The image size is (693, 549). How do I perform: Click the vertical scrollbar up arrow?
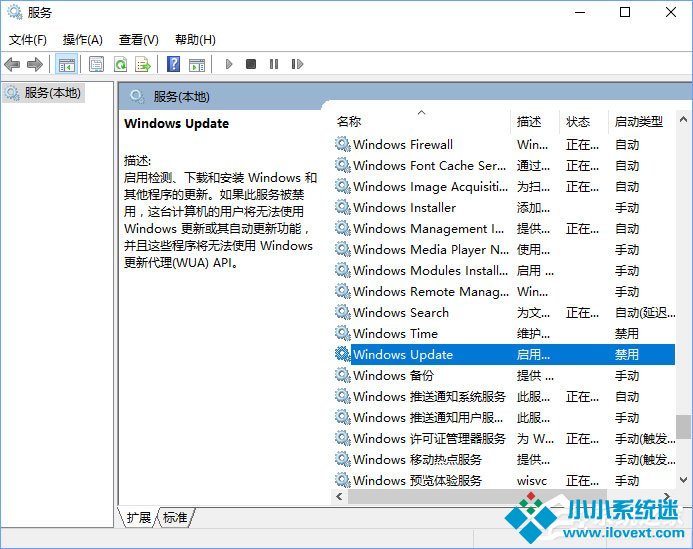(x=683, y=119)
